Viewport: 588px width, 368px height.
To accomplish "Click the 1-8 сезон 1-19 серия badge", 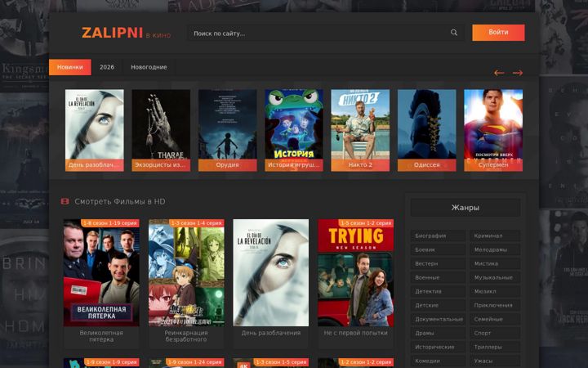I will coord(110,223).
